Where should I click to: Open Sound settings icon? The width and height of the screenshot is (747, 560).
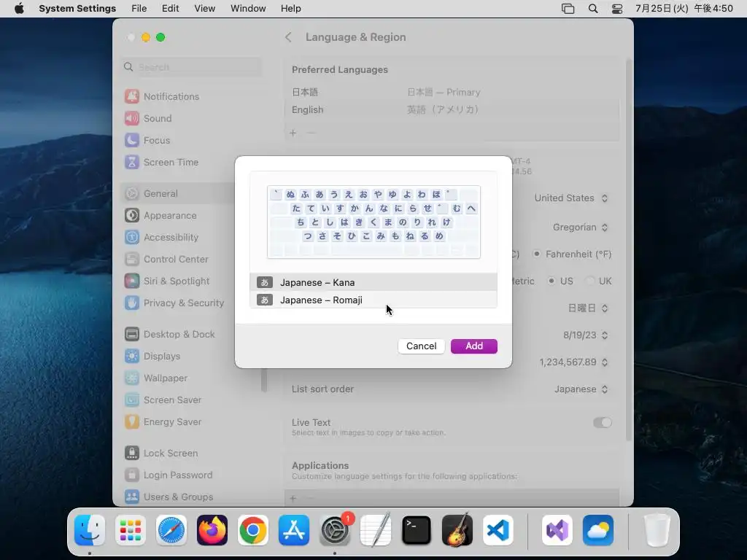(132, 119)
